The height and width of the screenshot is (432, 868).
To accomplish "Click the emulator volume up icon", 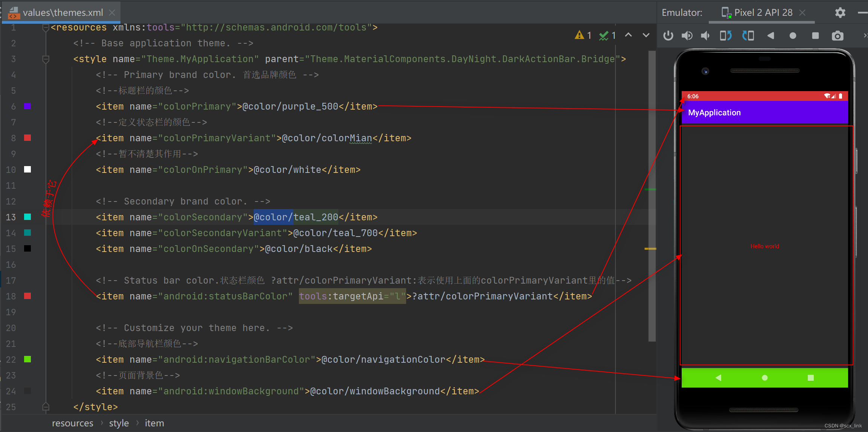I will 687,36.
